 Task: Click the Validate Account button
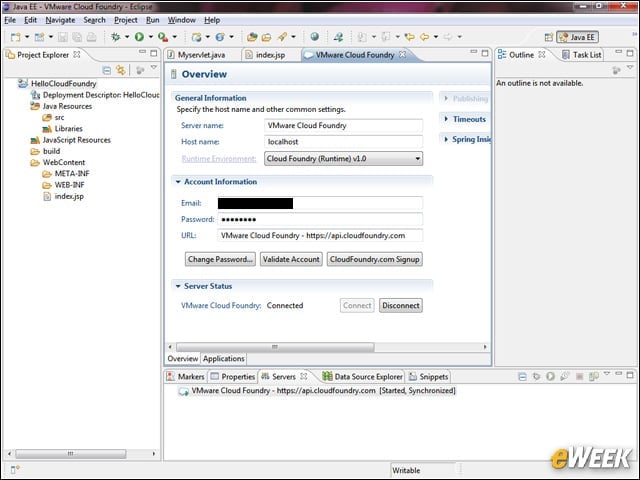coord(291,259)
